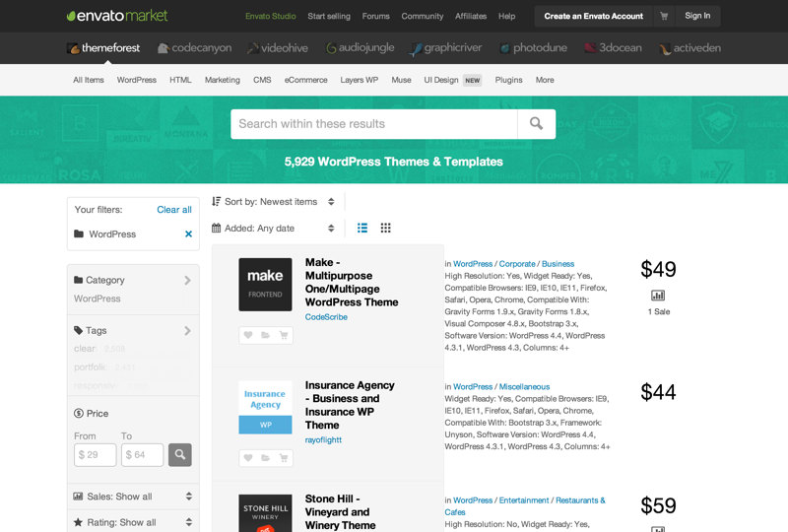Select the eCommerce category tab
Viewport: 788px width, 532px height.
point(305,80)
